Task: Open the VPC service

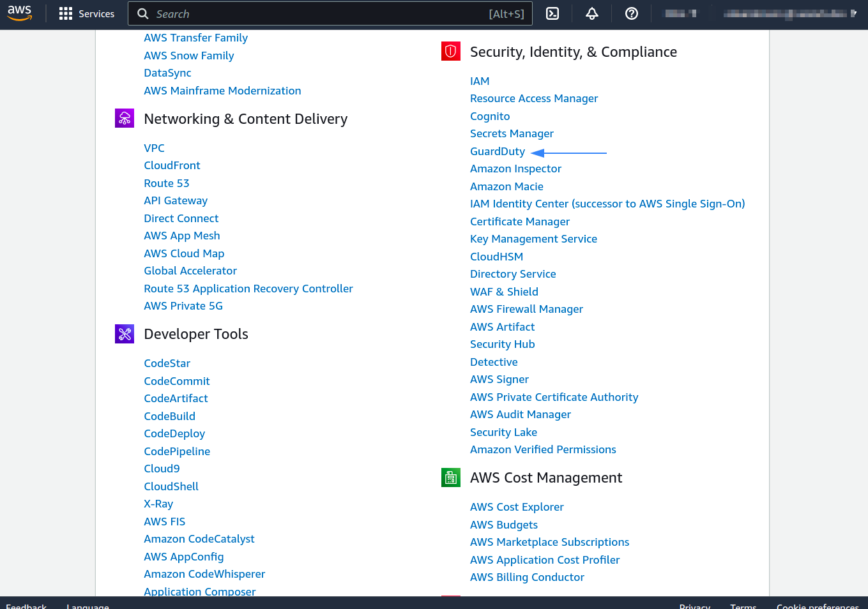Action: pyautogui.click(x=154, y=148)
